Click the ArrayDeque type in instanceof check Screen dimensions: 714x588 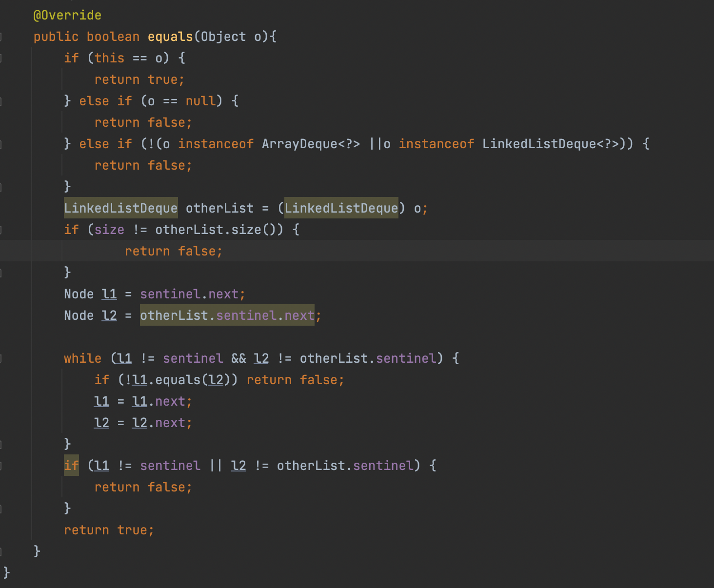299,144
